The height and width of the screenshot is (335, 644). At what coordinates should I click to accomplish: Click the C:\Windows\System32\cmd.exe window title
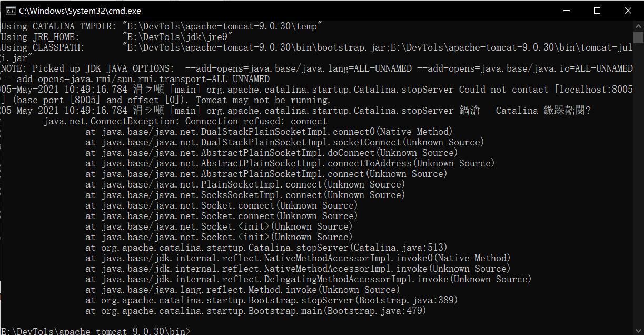(80, 11)
